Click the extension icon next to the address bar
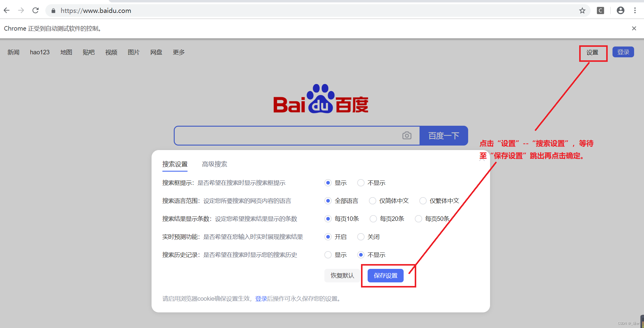Viewport: 644px width, 328px height. 600,11
